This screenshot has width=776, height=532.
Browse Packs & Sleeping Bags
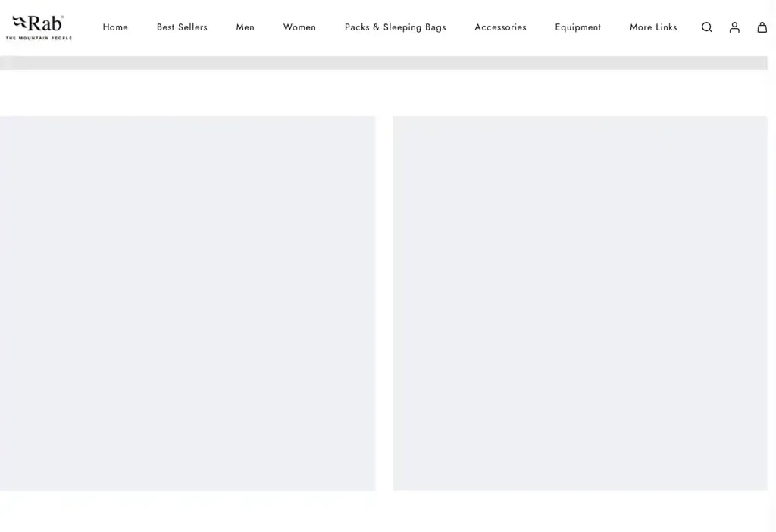(395, 27)
